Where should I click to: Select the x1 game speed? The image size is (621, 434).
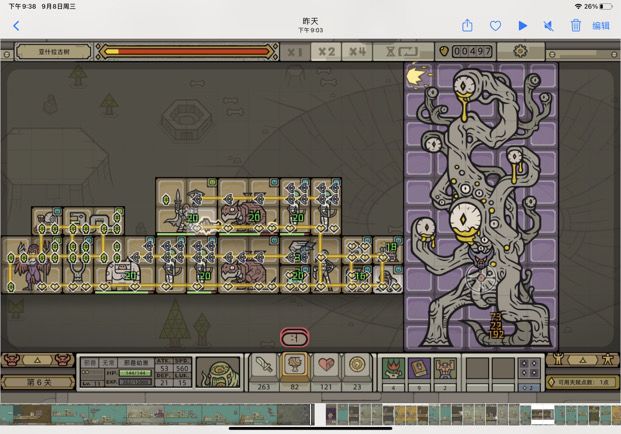pyautogui.click(x=295, y=52)
